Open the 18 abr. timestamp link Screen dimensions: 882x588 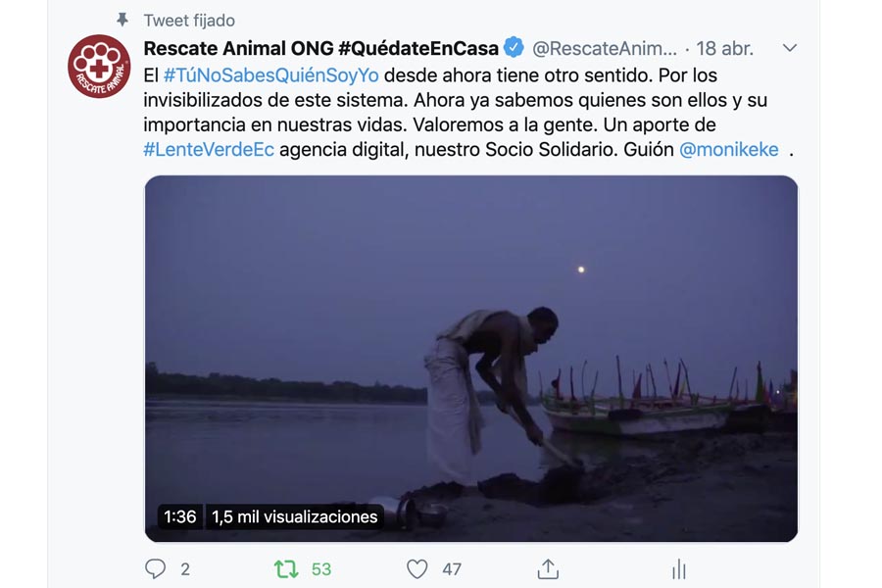[724, 49]
